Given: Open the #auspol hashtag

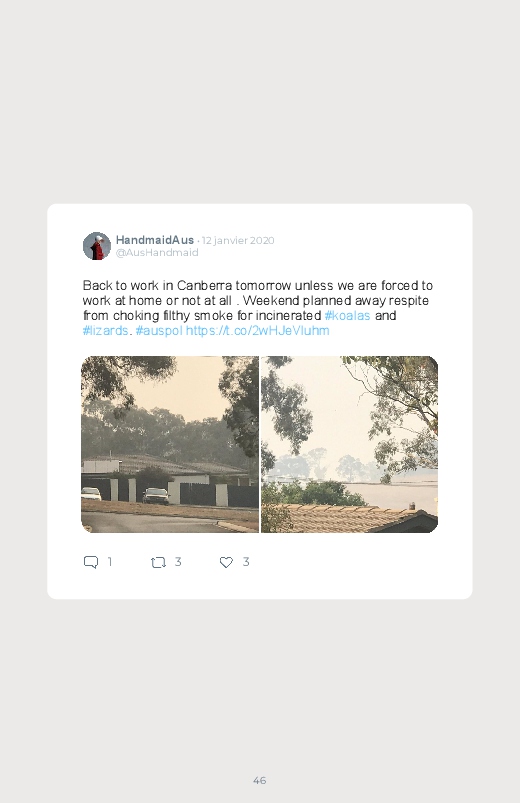Looking at the screenshot, I should [x=159, y=330].
